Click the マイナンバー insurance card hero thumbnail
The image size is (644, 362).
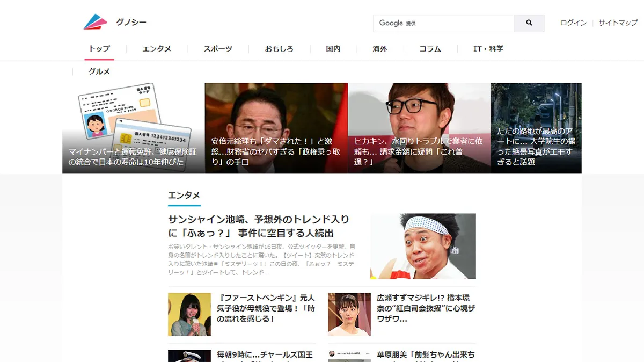[132, 128]
